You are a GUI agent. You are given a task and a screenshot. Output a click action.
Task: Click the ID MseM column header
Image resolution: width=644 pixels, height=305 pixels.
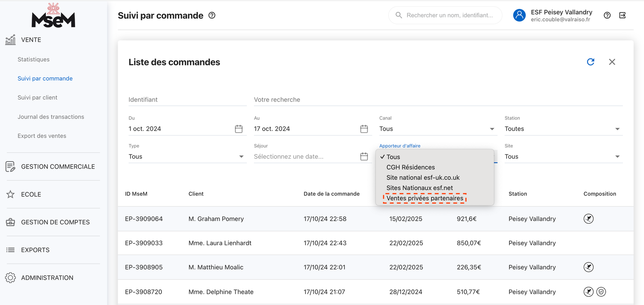[136, 194]
